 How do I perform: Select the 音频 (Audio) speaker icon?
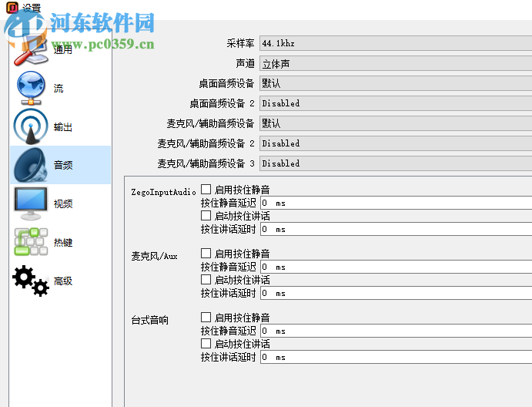(31, 165)
